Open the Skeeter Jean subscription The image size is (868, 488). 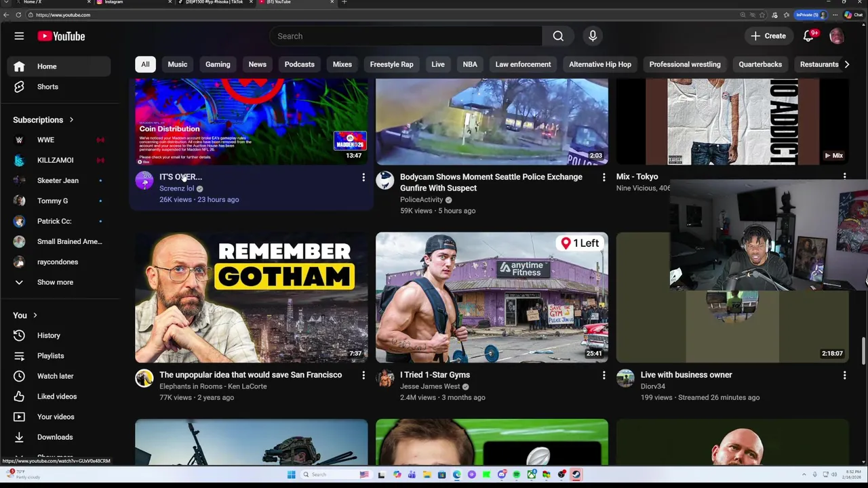[x=59, y=180]
